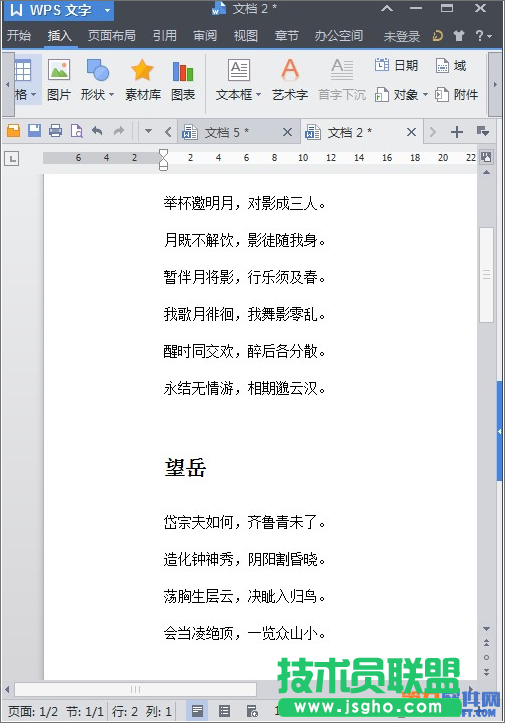Screen dimensions: 505x723
Task: Click the indent marker on the ruler
Action: tap(163, 160)
